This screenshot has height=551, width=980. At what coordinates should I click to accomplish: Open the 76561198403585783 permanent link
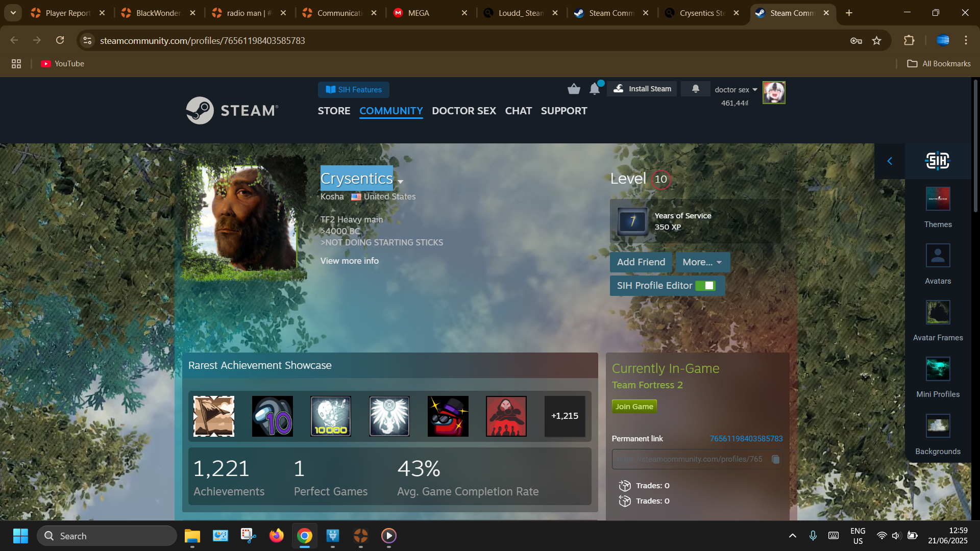(746, 439)
